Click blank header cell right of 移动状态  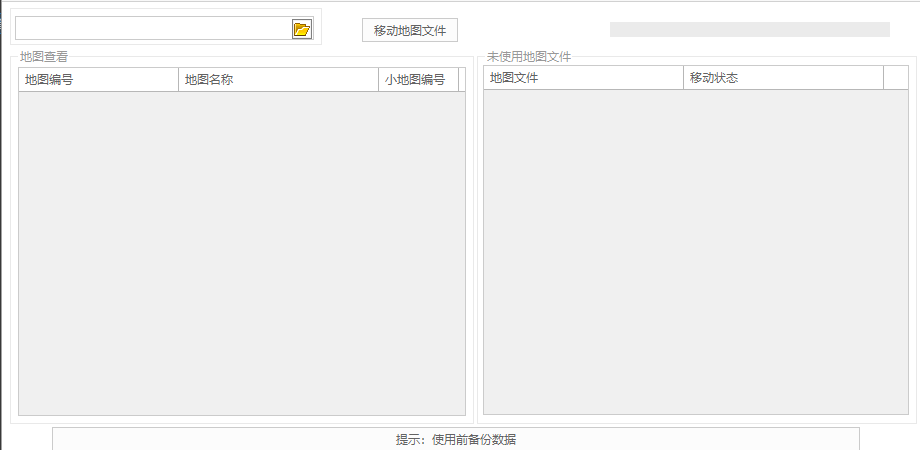click(x=896, y=78)
